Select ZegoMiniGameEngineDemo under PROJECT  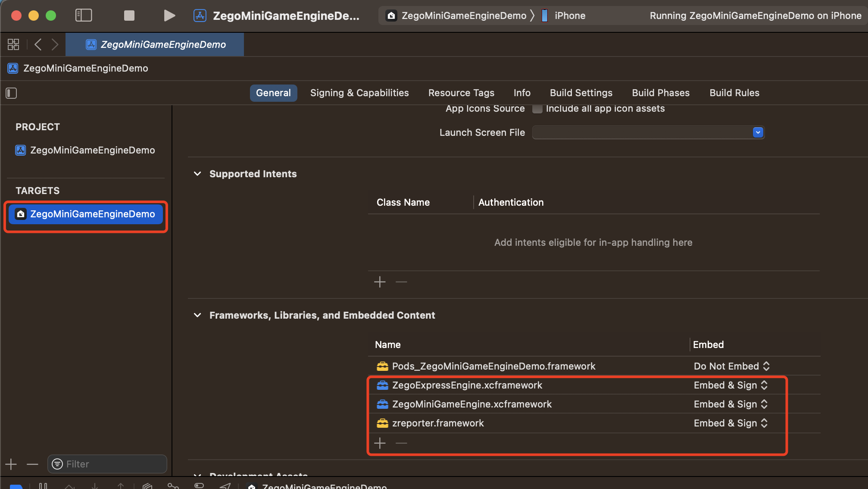[85, 150]
